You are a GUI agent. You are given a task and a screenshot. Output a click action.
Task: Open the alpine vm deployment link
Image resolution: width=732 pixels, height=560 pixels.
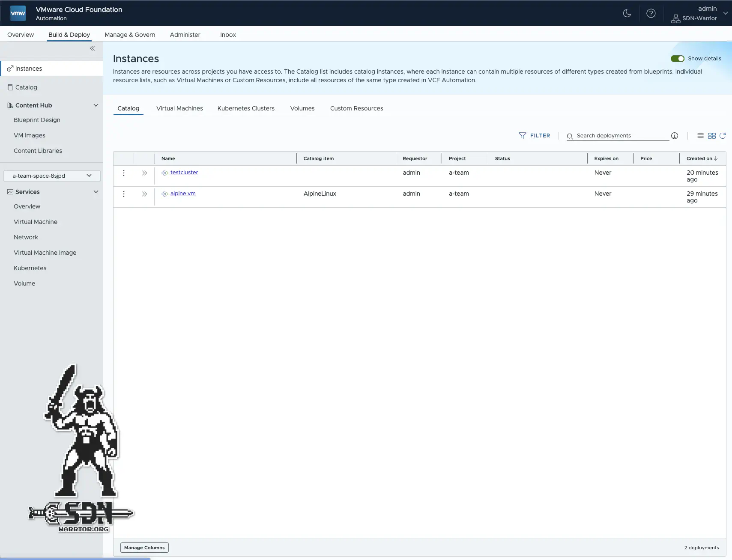coord(183,193)
